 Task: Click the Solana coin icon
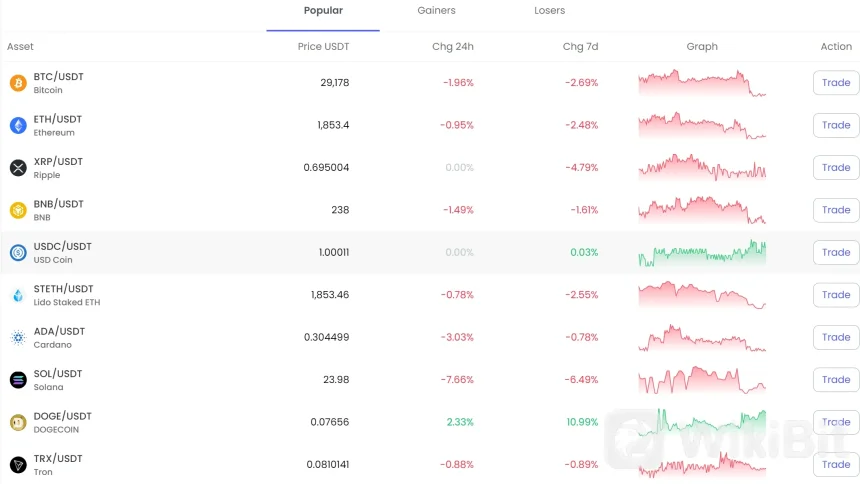18,380
